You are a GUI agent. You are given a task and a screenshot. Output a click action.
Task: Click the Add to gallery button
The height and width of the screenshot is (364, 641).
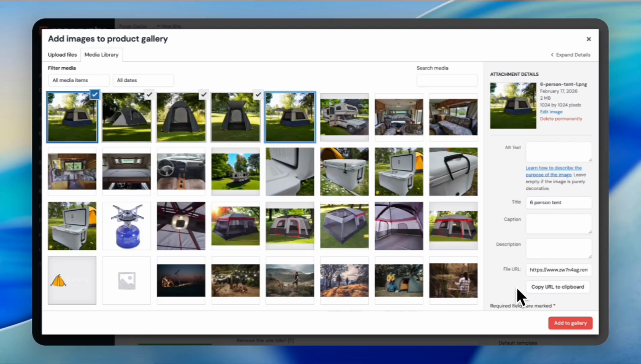[x=570, y=323]
